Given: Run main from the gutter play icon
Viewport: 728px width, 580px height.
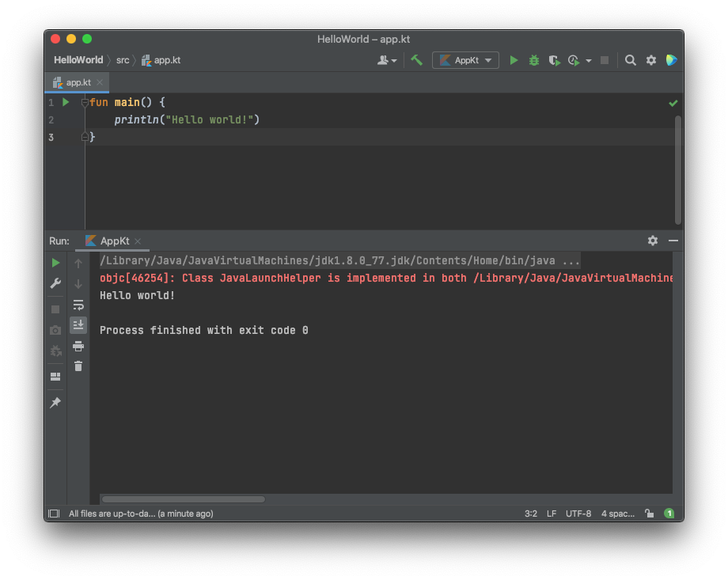Looking at the screenshot, I should click(66, 102).
